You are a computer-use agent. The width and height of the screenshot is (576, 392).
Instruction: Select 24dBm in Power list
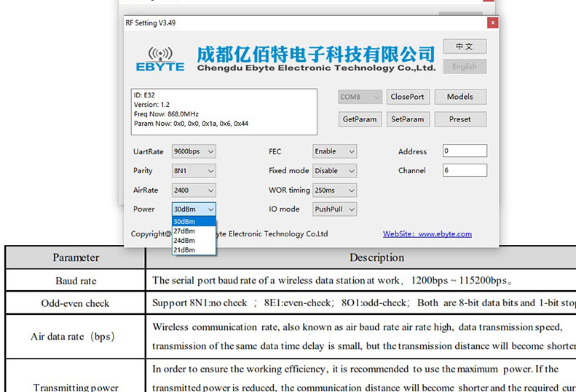tap(194, 241)
